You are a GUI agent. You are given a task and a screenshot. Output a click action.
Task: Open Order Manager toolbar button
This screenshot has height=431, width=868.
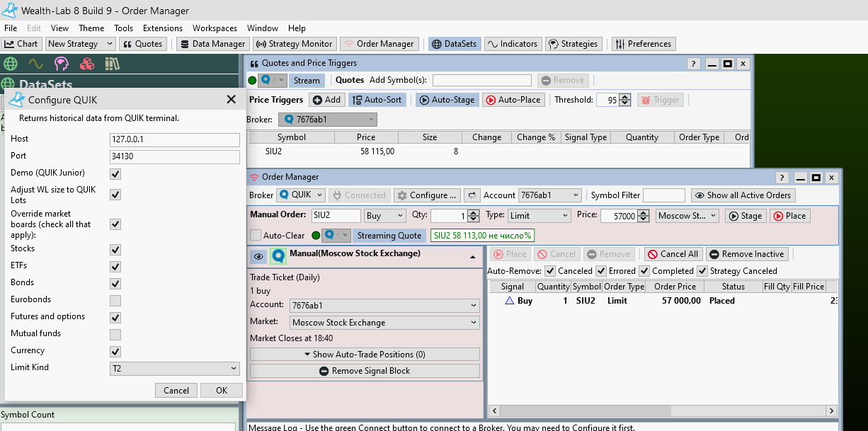tap(379, 44)
